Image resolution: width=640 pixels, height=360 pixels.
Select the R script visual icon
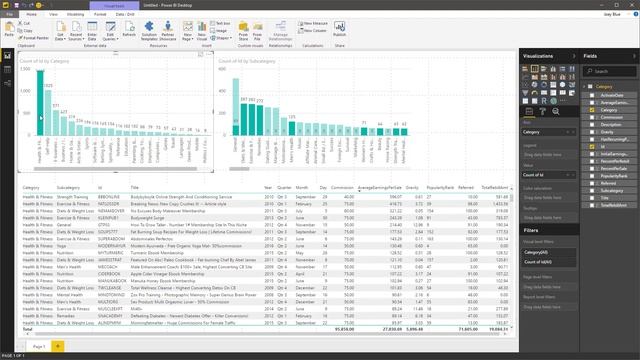click(x=544, y=101)
